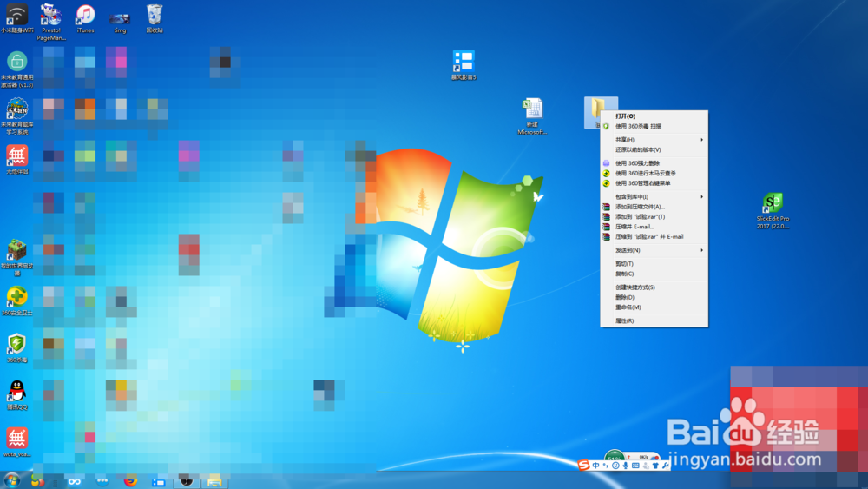Image resolution: width=868 pixels, height=489 pixels.
Task: Choose 剪切(T) from context menu
Action: [x=654, y=263]
